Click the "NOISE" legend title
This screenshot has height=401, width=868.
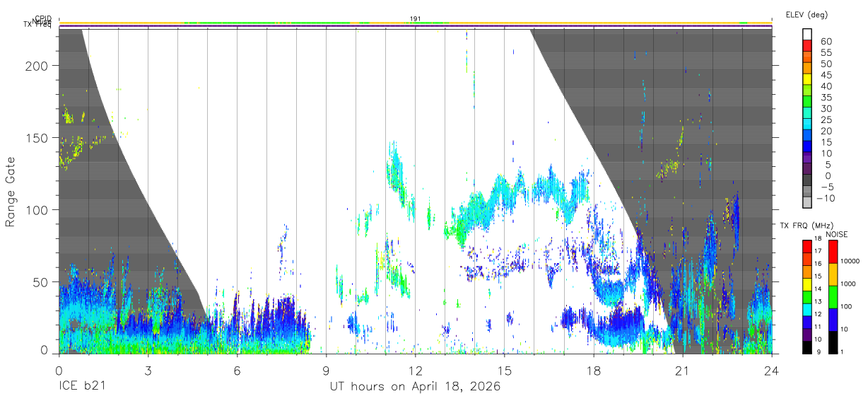pos(836,234)
